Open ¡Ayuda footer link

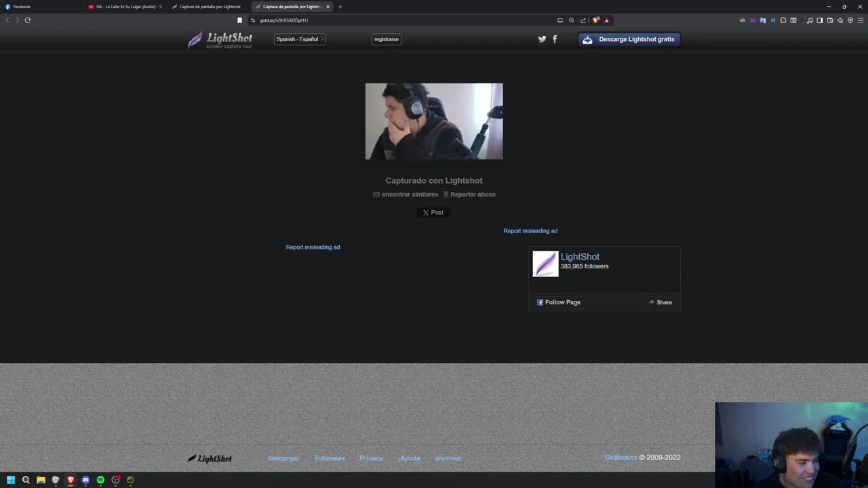pyautogui.click(x=409, y=458)
